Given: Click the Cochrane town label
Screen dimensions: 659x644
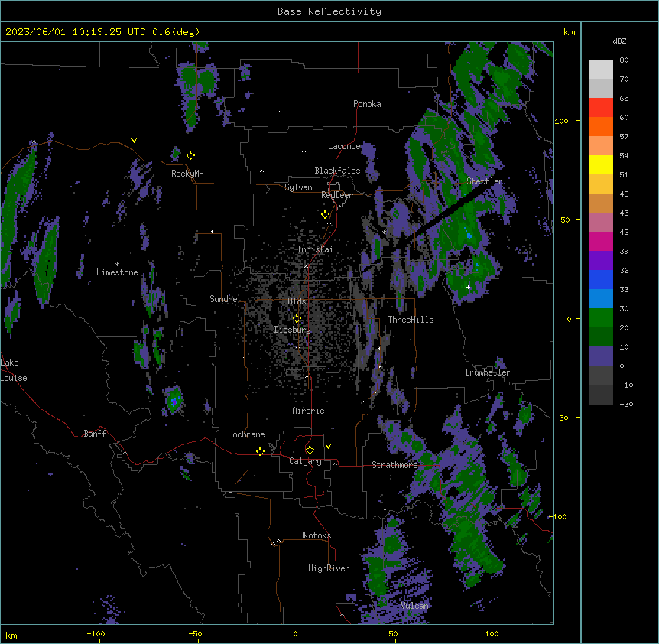Looking at the screenshot, I should pyautogui.click(x=246, y=434).
